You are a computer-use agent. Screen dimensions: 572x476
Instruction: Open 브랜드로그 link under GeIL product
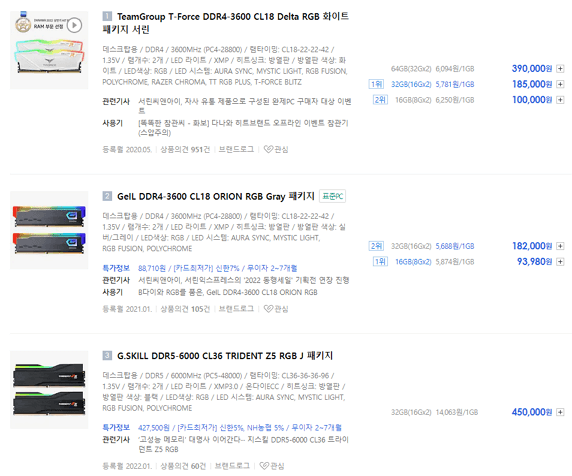click(236, 309)
